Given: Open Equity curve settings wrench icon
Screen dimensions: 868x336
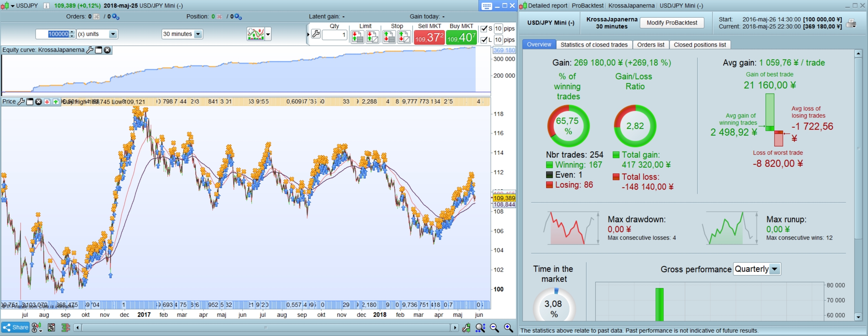Looking at the screenshot, I should [90, 50].
